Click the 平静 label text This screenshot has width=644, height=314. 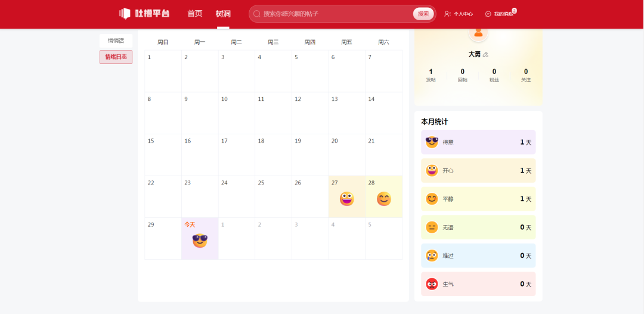tap(448, 199)
